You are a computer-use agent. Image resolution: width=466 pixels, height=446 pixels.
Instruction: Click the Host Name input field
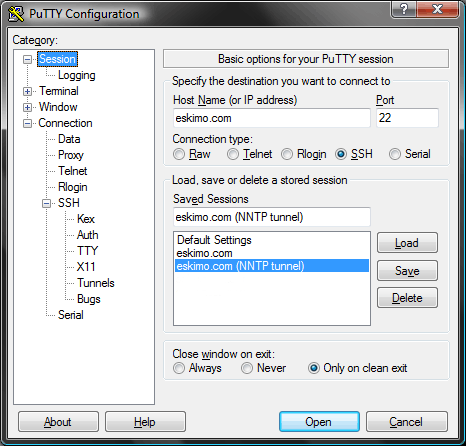272,118
